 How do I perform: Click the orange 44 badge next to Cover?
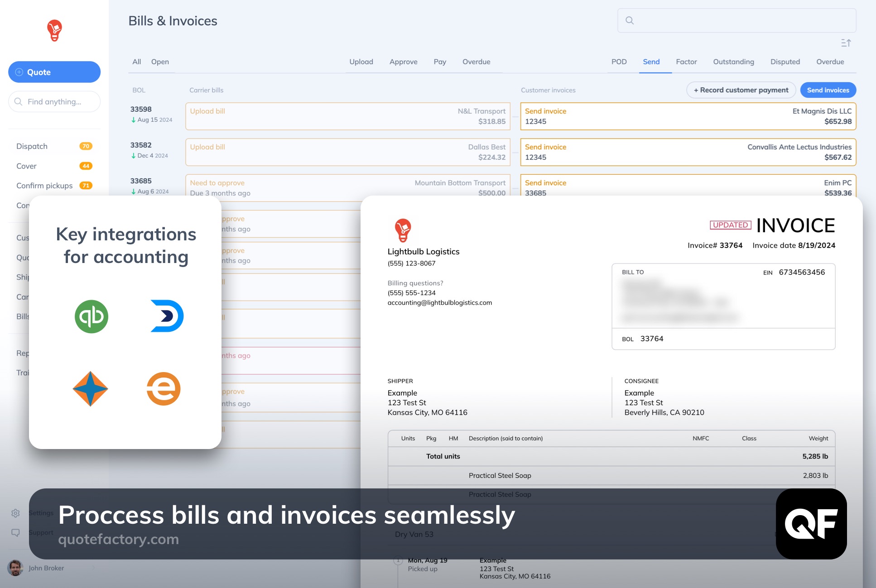[x=86, y=166]
